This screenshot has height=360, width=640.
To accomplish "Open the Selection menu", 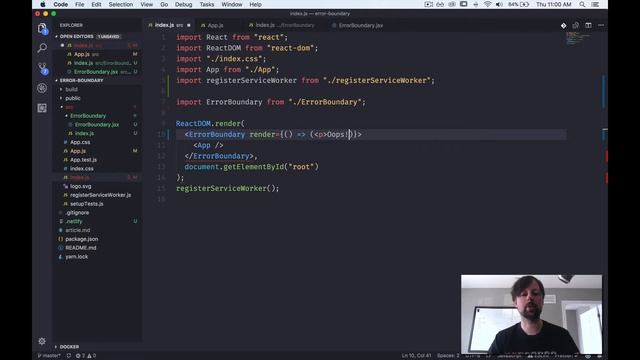I will pos(121,4).
